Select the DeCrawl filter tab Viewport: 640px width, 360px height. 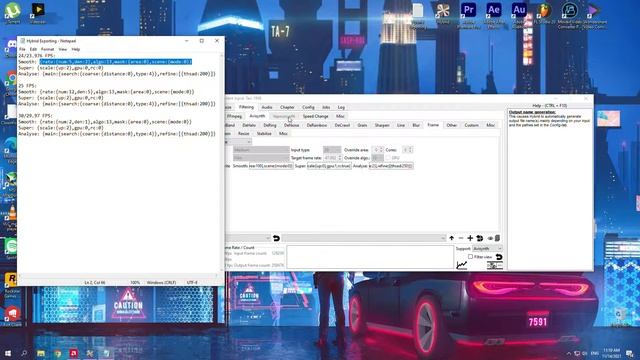[x=342, y=125]
